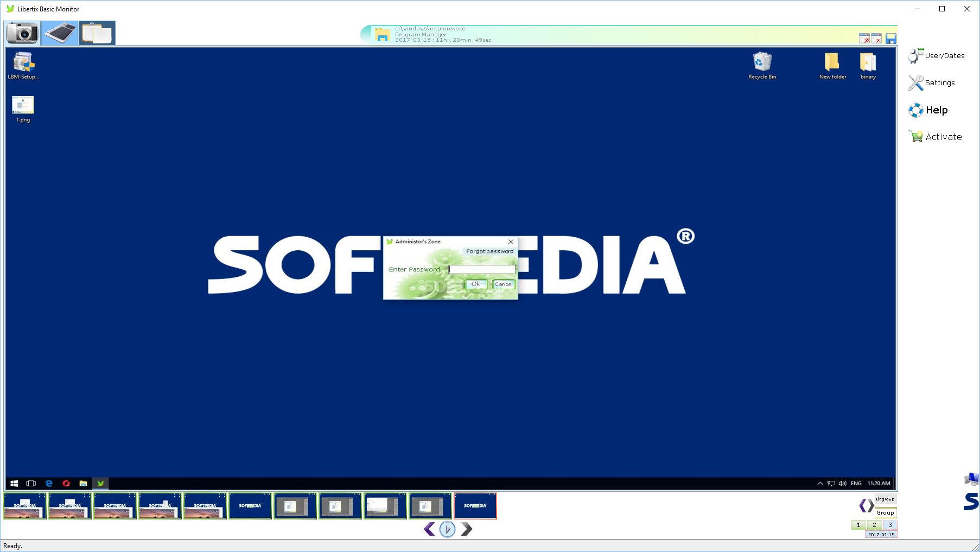
Task: Click the File Explorer icon in captured taskbar
Action: click(x=83, y=483)
